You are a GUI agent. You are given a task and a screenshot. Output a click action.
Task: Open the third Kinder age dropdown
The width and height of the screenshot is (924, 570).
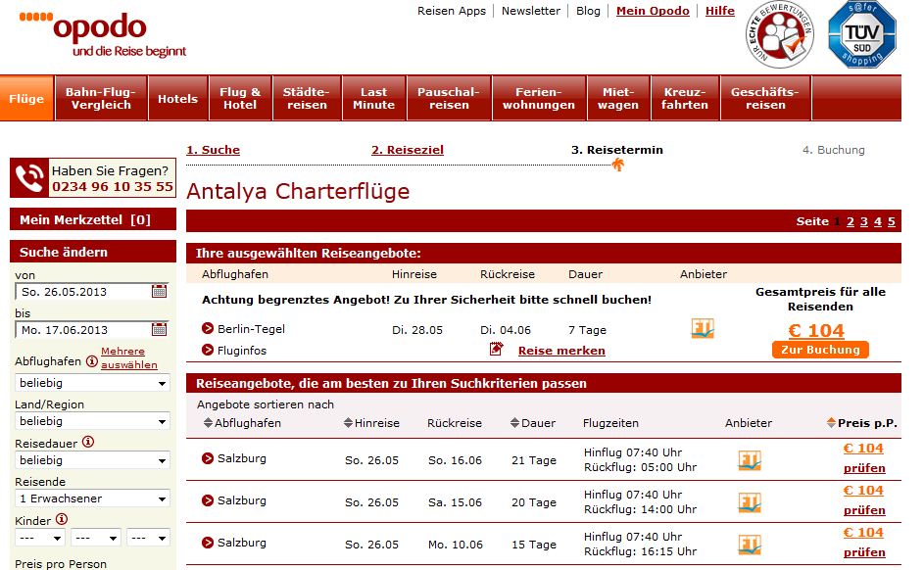tap(149, 538)
